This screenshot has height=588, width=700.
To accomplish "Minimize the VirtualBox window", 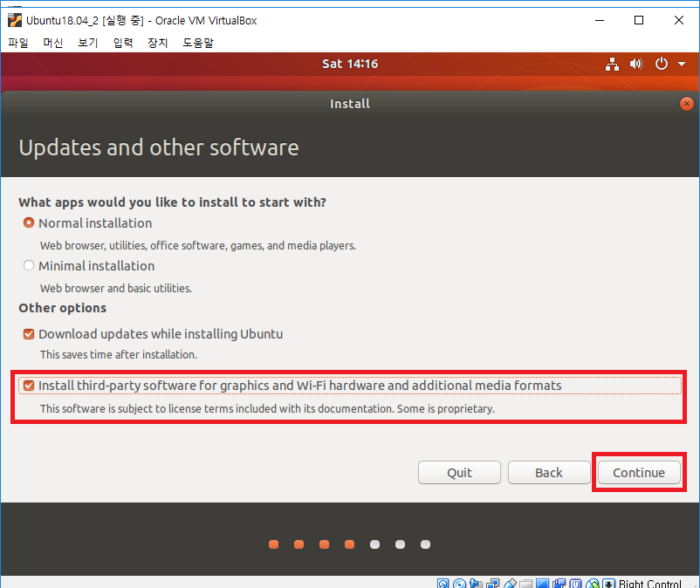I will coord(600,21).
